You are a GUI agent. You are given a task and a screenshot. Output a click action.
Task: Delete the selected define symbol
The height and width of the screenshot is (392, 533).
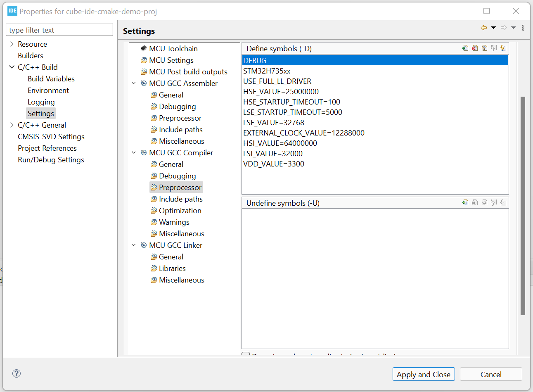click(475, 48)
